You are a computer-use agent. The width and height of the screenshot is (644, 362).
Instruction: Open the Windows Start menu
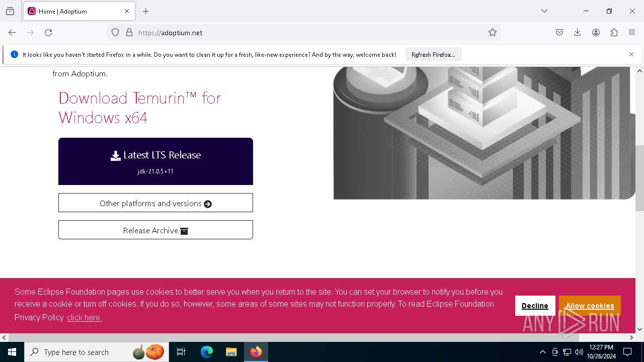[12, 352]
